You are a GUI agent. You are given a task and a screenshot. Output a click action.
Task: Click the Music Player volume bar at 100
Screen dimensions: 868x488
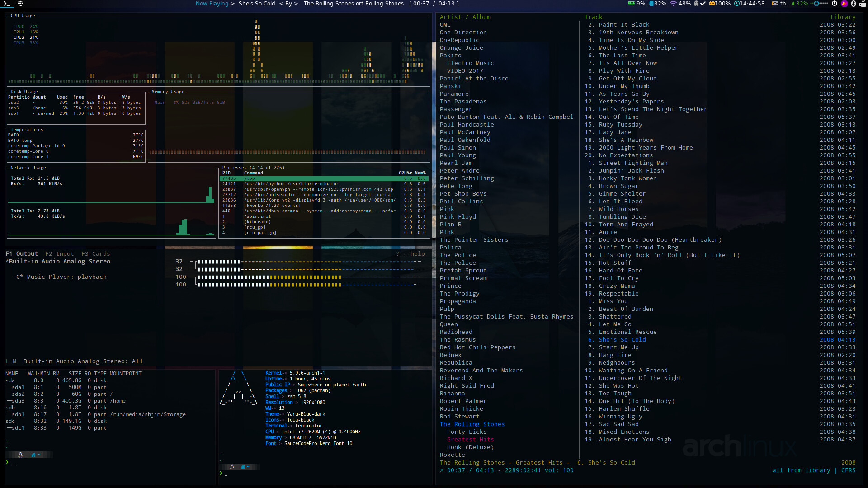[x=306, y=281]
